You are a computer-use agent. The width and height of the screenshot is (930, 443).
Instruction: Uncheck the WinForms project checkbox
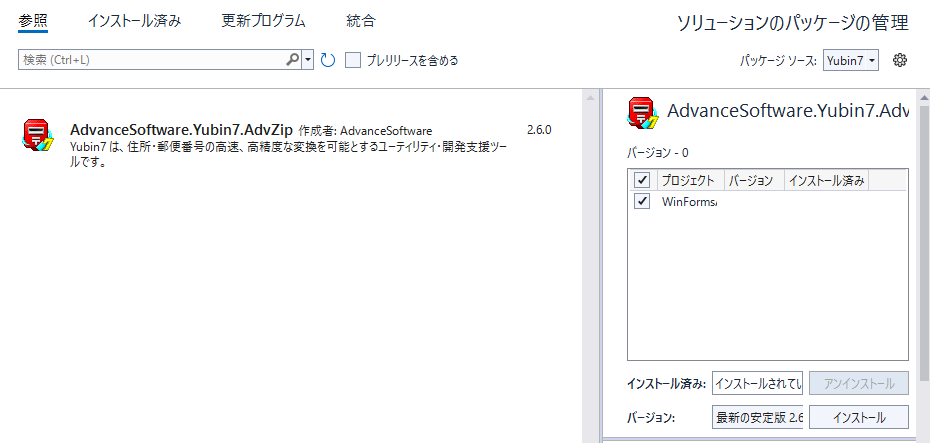(x=642, y=202)
